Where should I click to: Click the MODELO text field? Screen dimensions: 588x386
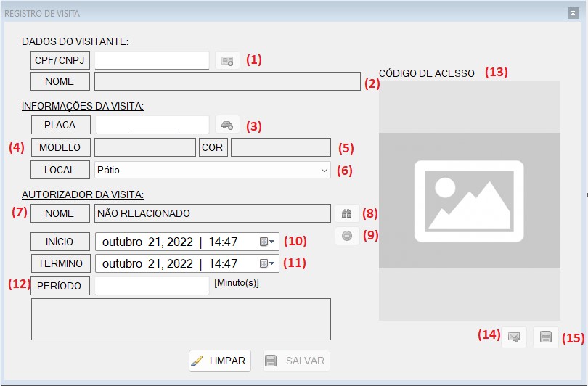pos(144,147)
